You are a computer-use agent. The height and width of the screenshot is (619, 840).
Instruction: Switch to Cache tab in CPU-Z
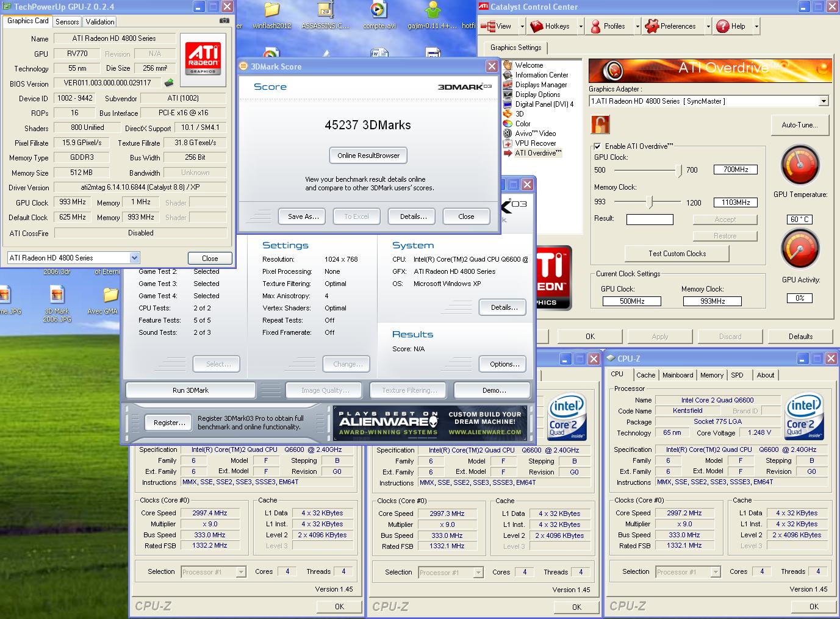(x=645, y=375)
